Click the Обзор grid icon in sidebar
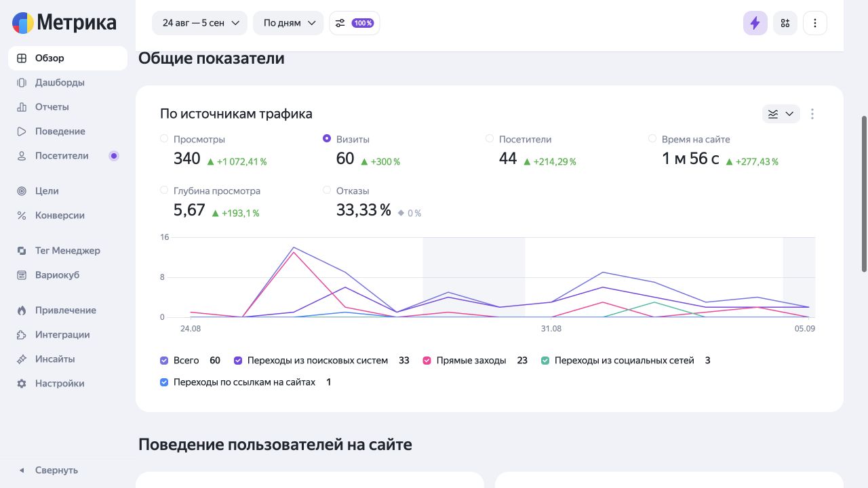This screenshot has height=488, width=868. (x=22, y=58)
